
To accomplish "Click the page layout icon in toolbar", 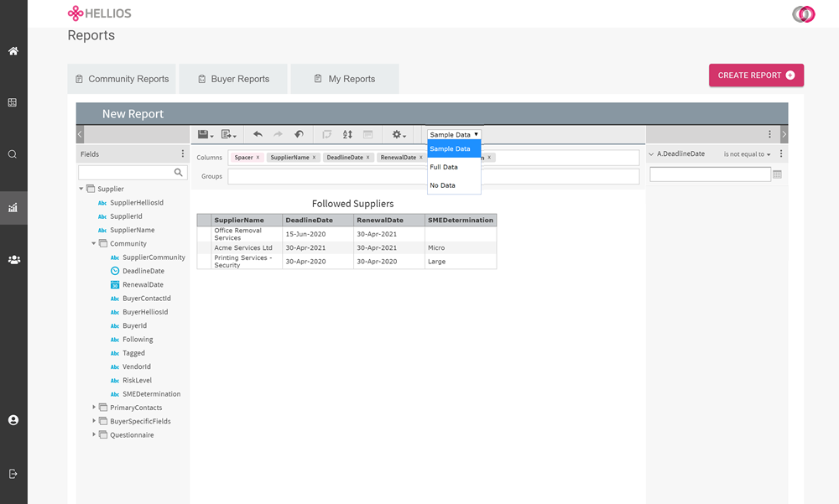I will tap(367, 134).
